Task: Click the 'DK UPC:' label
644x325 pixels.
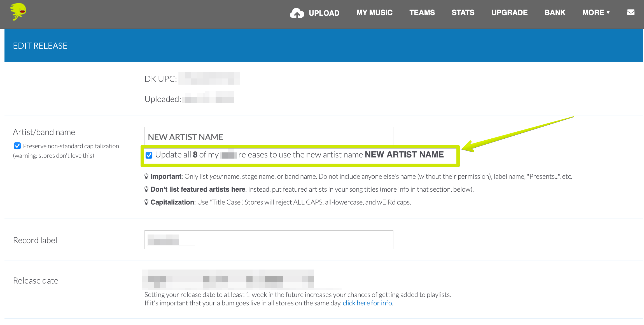Action: pos(161,79)
